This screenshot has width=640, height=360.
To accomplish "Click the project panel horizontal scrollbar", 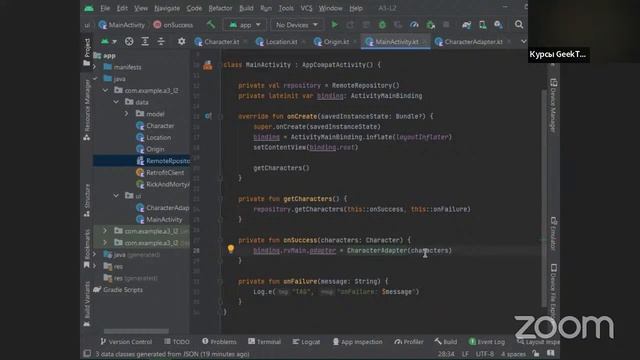I will click(136, 331).
